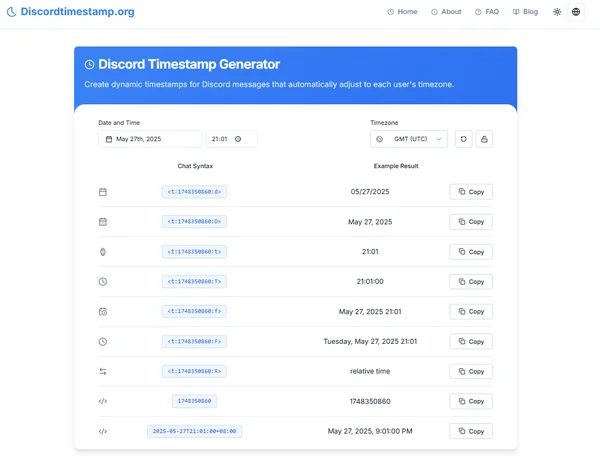The image size is (600, 466).
Task: Copy the ISO 9:01:00 PM timestamp row
Action: [x=471, y=431]
